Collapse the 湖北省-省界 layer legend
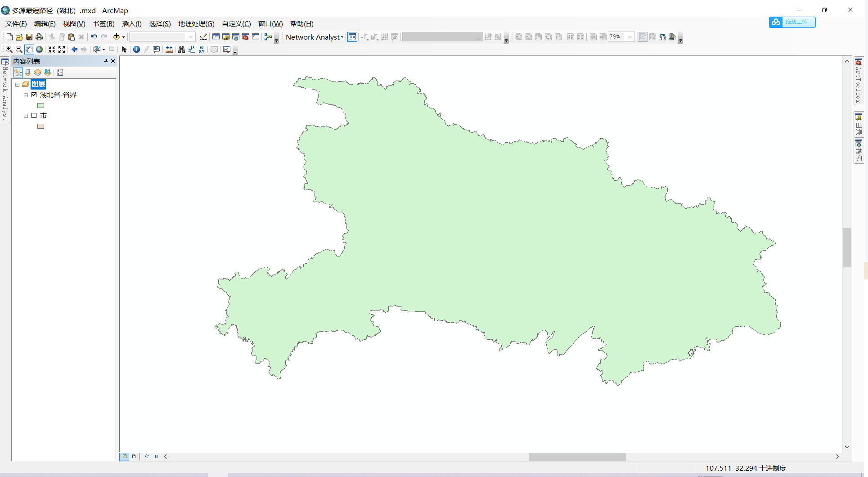Screen dimensions: 868x477 (x=26, y=95)
